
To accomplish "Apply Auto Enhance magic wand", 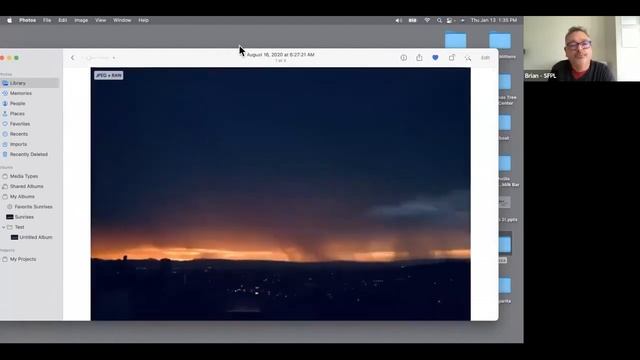I will [x=468, y=58].
